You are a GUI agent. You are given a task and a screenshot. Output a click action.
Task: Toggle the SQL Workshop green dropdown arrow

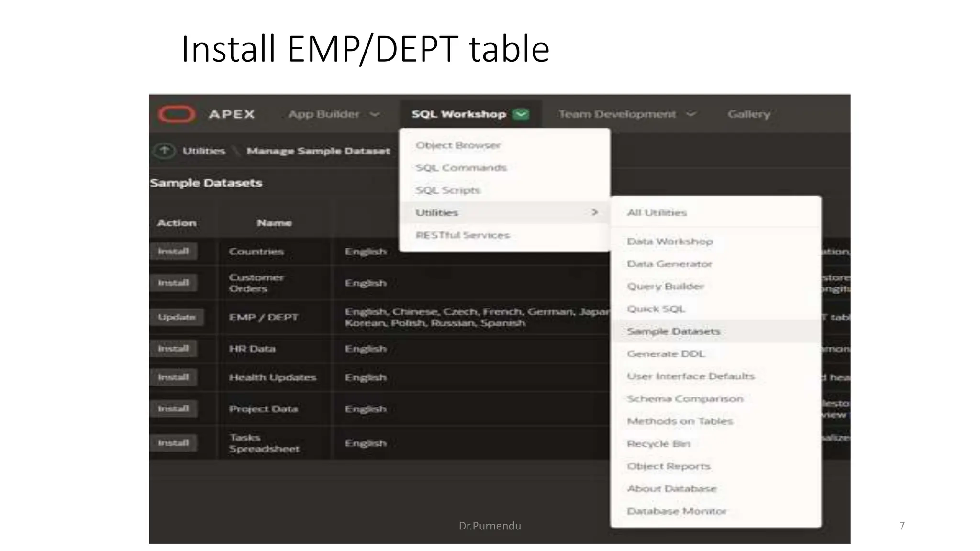(521, 114)
